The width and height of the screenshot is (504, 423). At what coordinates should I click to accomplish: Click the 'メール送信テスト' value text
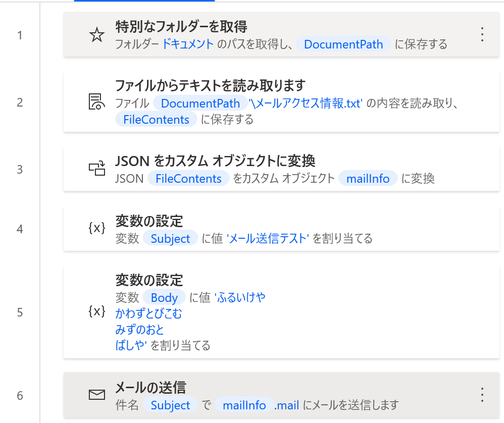pos(268,238)
